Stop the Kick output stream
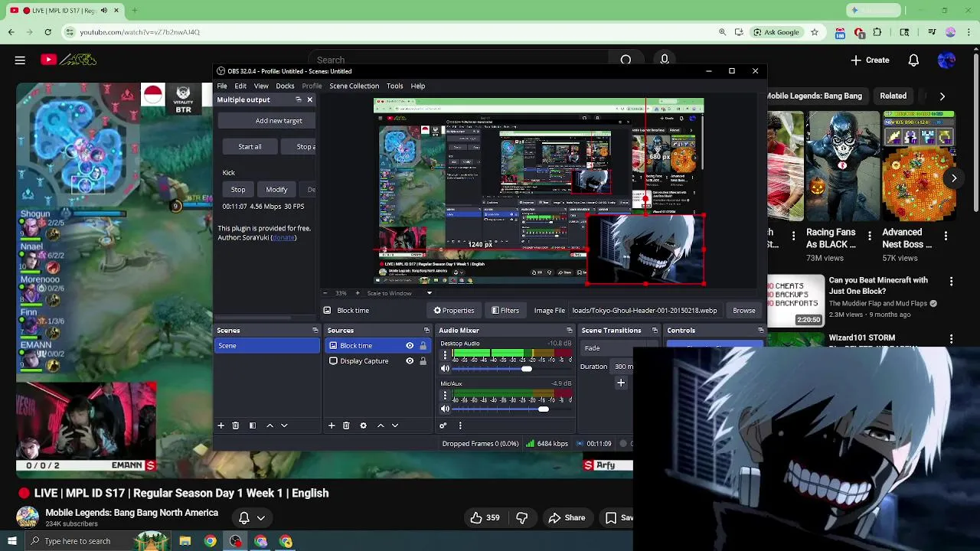This screenshot has height=551, width=980. coord(238,190)
